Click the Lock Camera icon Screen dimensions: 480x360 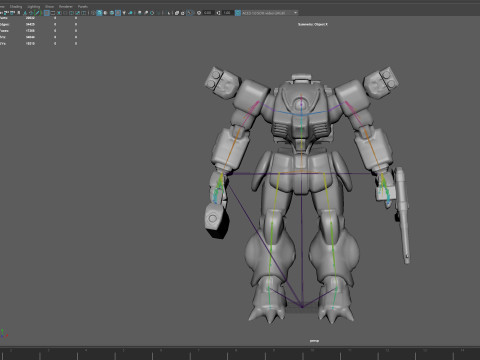point(6,13)
